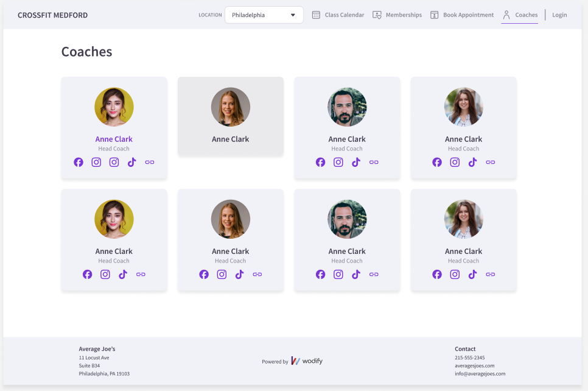Open Facebook for bottom-row coach with yellow backdrop

pos(88,274)
